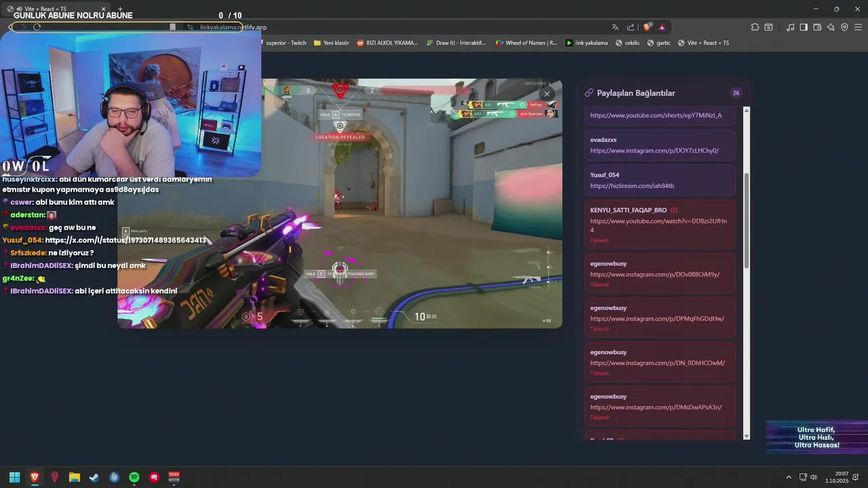Click the linkyakalama.netlify.app address field
This screenshot has width=868, height=488.
(x=233, y=27)
